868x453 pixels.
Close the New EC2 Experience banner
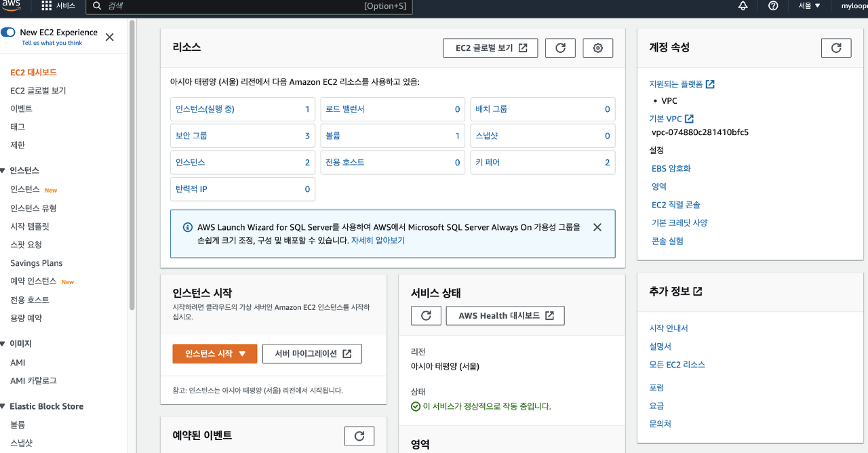point(109,37)
